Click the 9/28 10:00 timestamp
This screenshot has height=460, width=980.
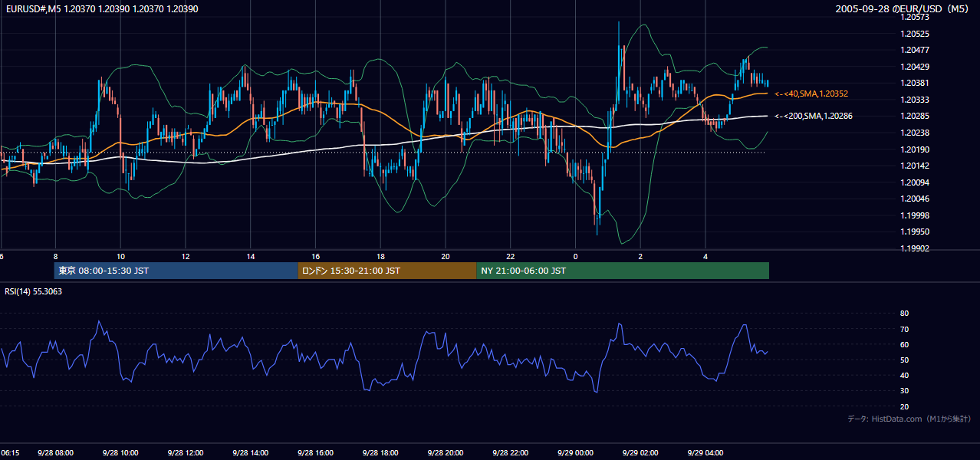click(121, 453)
